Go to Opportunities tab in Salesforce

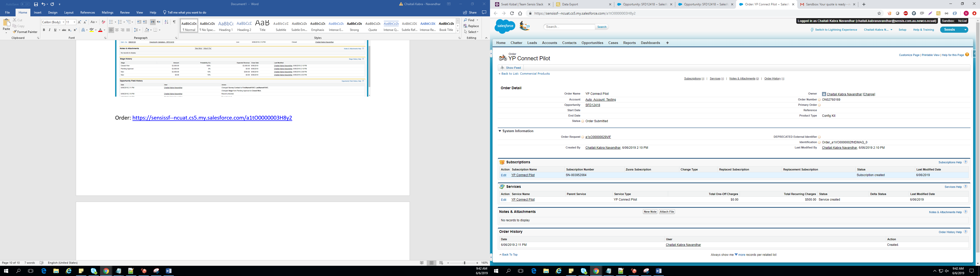[x=592, y=43]
